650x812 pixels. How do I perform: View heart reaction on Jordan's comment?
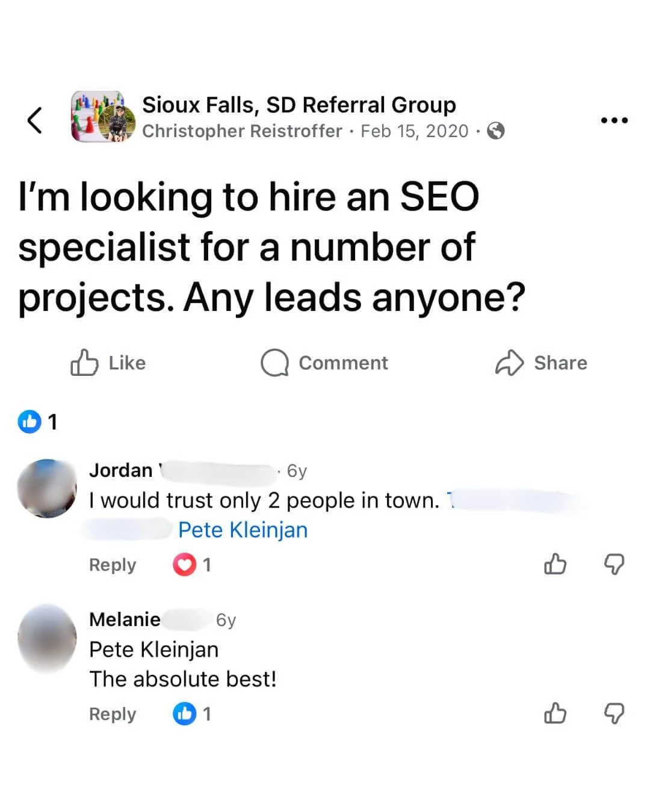(x=191, y=565)
